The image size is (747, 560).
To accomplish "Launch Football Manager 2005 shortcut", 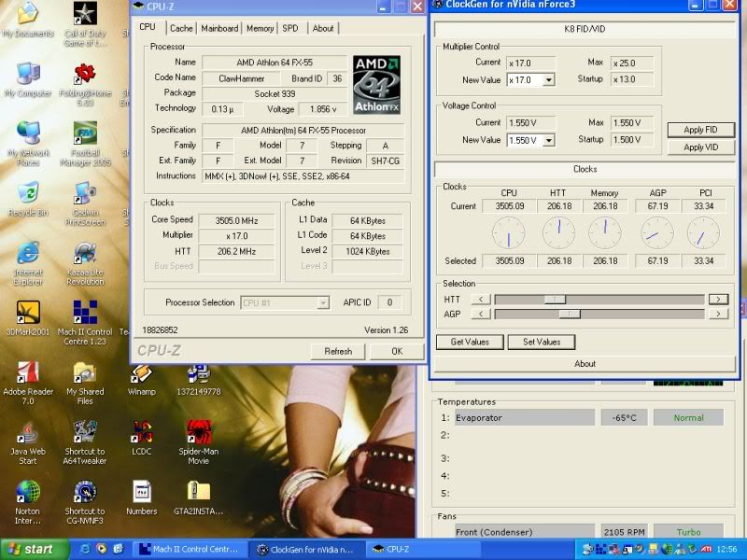I will (85, 144).
